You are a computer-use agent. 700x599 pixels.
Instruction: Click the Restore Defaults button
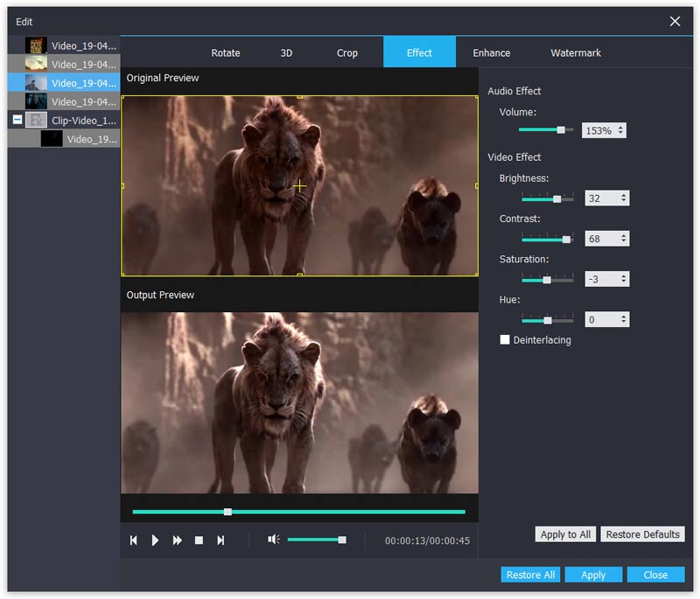[x=642, y=534]
